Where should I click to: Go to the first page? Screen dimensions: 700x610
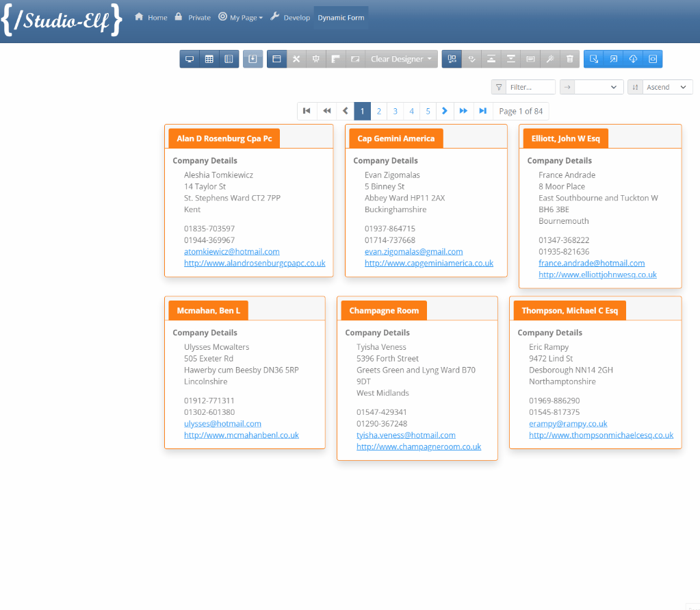(307, 111)
